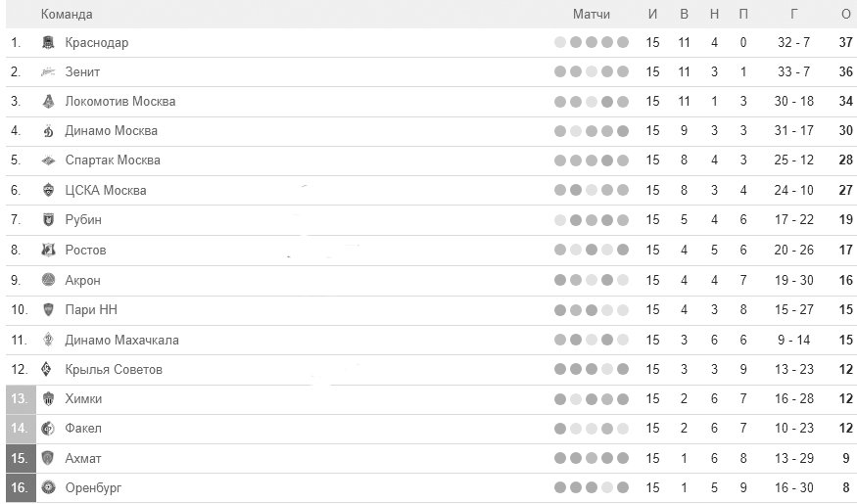Image resolution: width=857 pixels, height=504 pixels.
Task: Click the Зенит club logo
Action: coord(48,71)
